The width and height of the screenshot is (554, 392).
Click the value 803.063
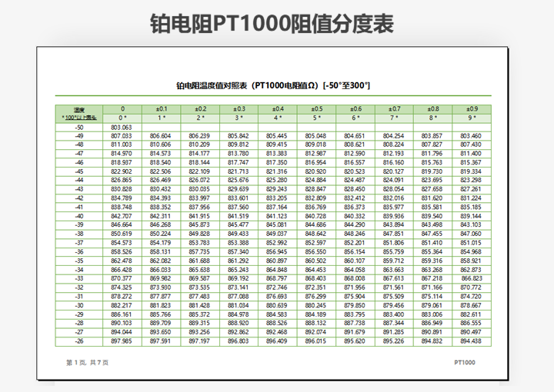[122, 128]
